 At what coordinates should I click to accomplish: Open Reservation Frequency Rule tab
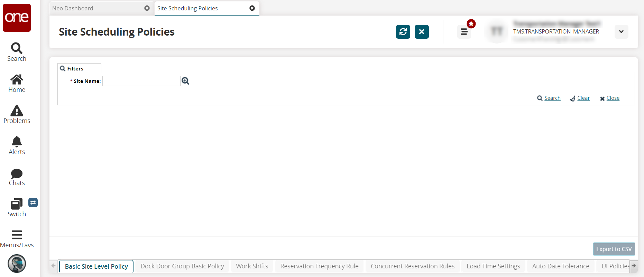319,266
